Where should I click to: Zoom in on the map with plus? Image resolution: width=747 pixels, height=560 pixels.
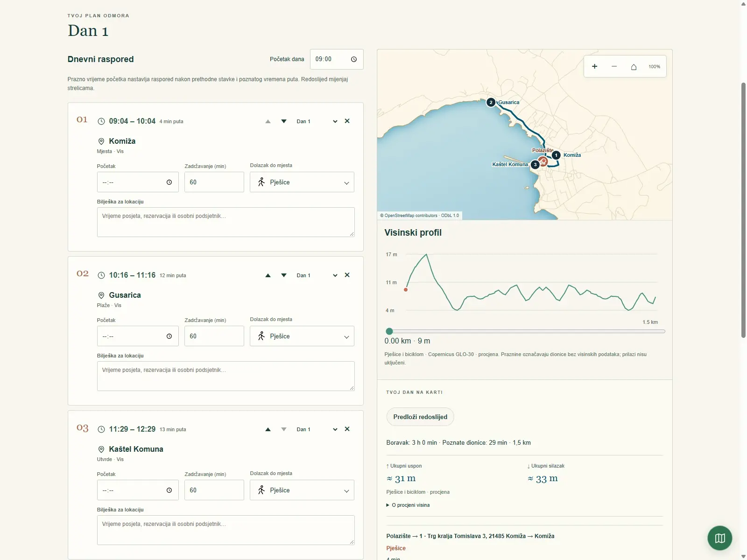point(594,66)
